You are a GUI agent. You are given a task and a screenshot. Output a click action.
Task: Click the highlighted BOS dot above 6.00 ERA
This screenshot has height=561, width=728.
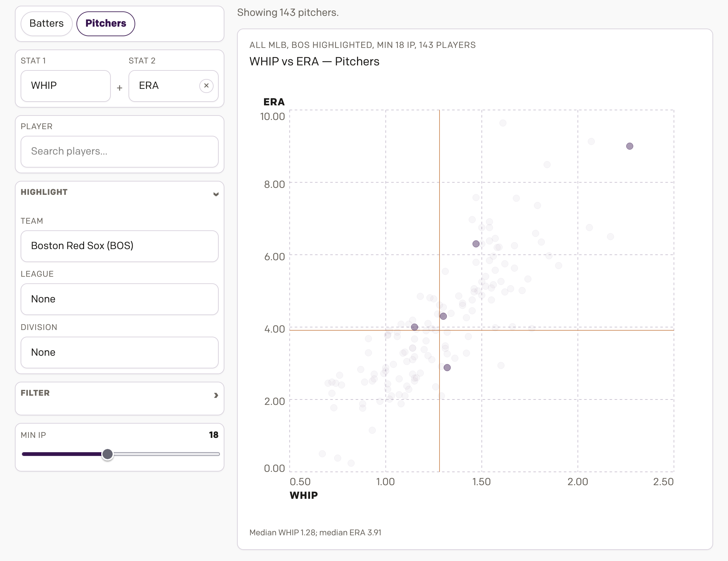(x=476, y=244)
